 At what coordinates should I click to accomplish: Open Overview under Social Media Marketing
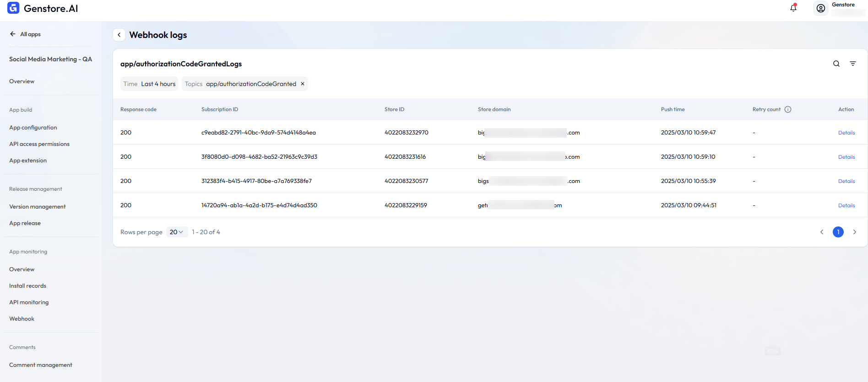coord(22,81)
